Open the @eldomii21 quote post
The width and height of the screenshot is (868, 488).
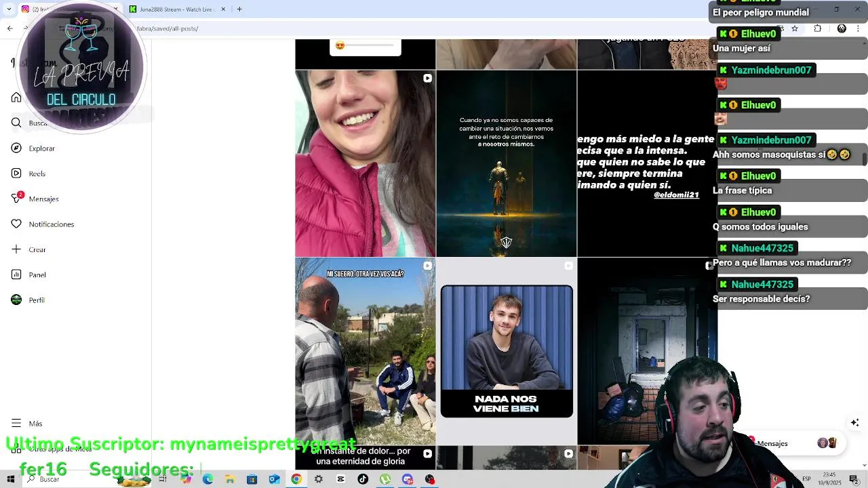[x=647, y=163]
